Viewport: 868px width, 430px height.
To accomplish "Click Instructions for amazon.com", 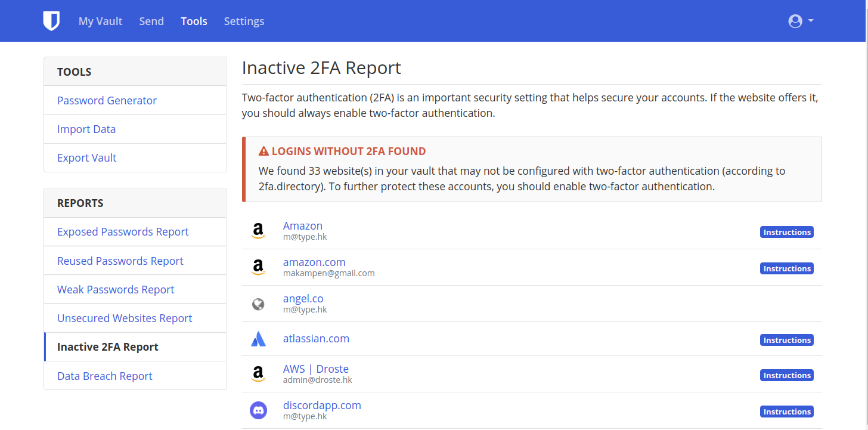I will coord(787,268).
